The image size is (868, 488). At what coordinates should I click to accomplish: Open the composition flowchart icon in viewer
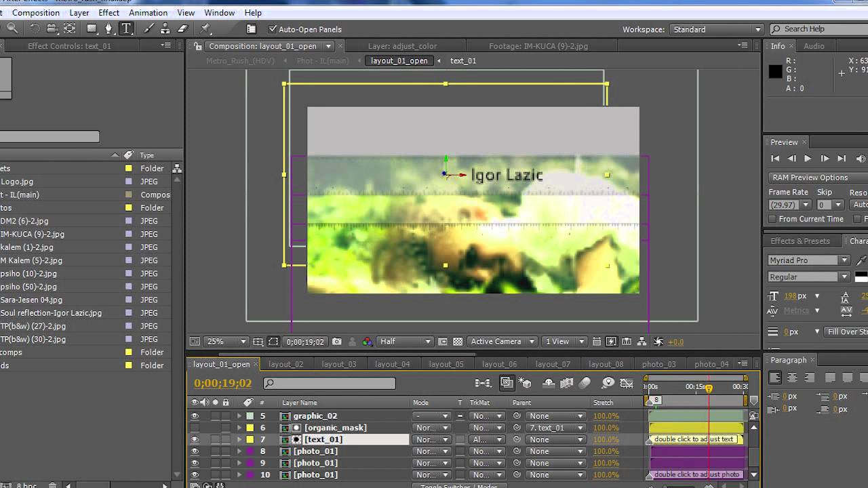[641, 342]
